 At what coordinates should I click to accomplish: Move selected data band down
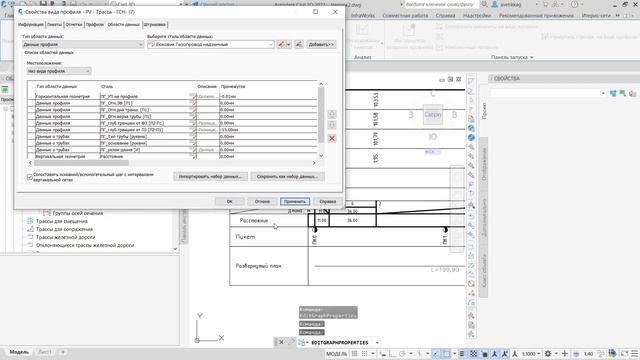click(x=332, y=124)
